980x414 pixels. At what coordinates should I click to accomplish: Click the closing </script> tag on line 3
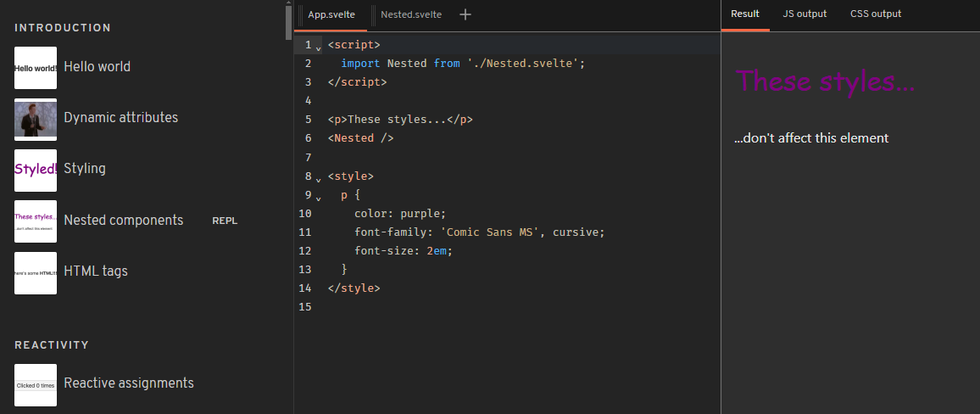[358, 82]
